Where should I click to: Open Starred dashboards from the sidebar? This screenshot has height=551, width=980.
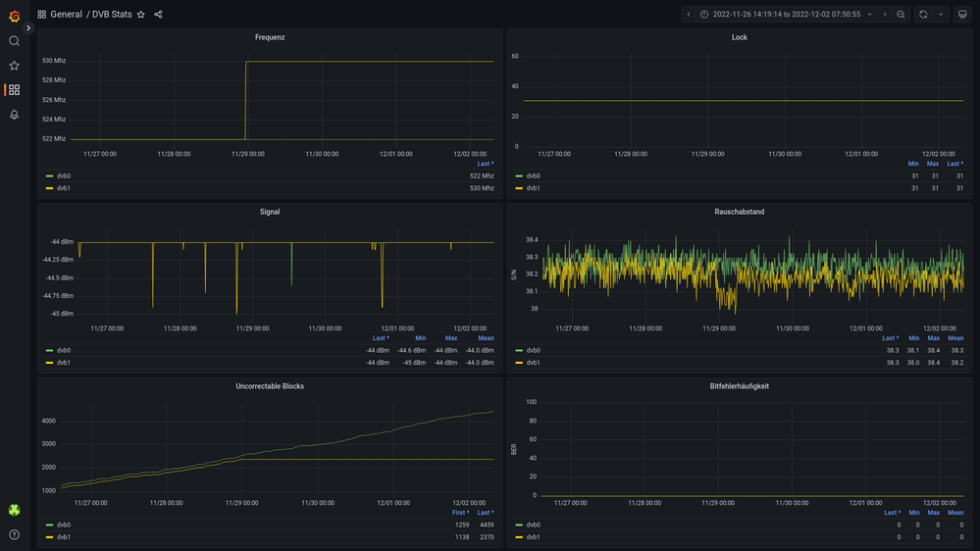[14, 66]
